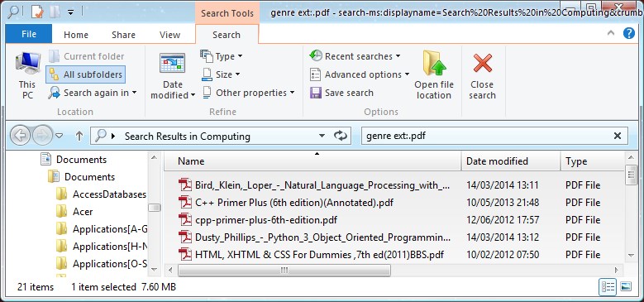This screenshot has width=644, height=302.
Task: Click the navigation pane scroll down arrow
Action: [x=154, y=270]
